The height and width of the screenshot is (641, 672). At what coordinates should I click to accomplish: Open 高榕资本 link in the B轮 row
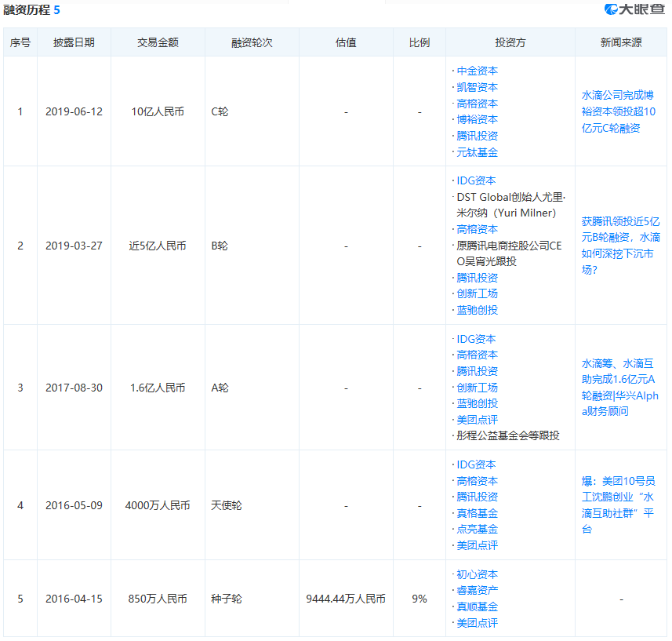pyautogui.click(x=477, y=229)
